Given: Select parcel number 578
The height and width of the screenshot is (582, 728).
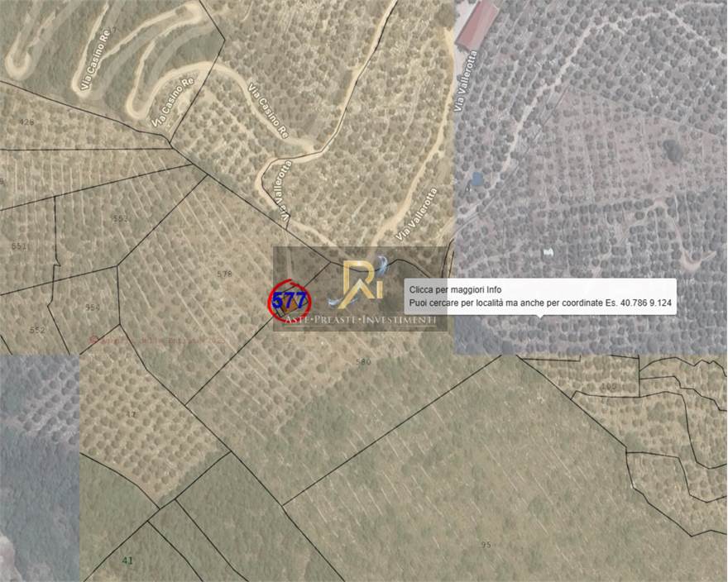Looking at the screenshot, I should click(x=224, y=274).
